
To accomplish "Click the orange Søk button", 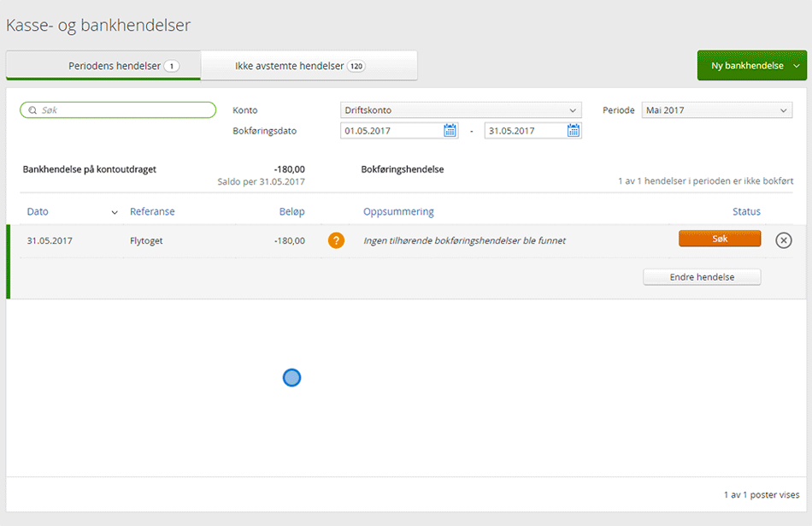I will coord(720,239).
